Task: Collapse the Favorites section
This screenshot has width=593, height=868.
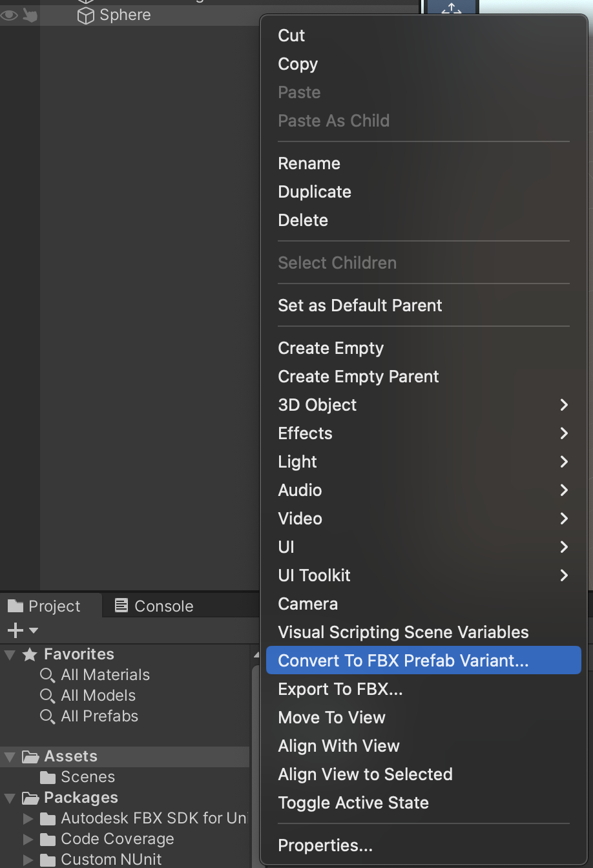Action: point(9,654)
